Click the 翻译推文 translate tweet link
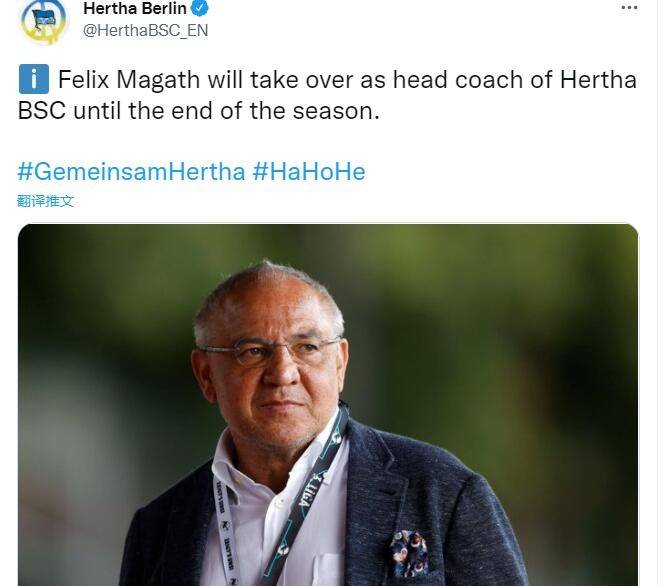666x586 pixels. 45,201
